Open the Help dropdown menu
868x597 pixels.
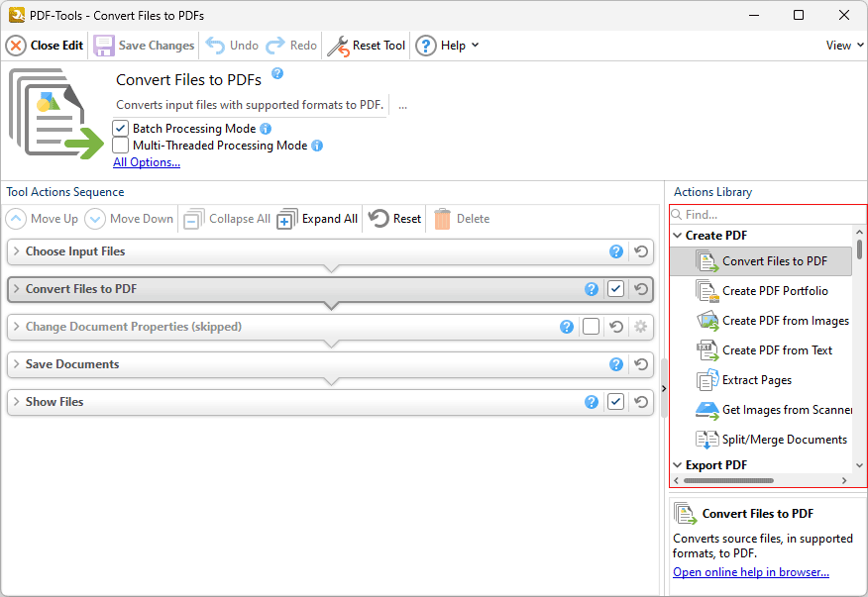pyautogui.click(x=447, y=46)
